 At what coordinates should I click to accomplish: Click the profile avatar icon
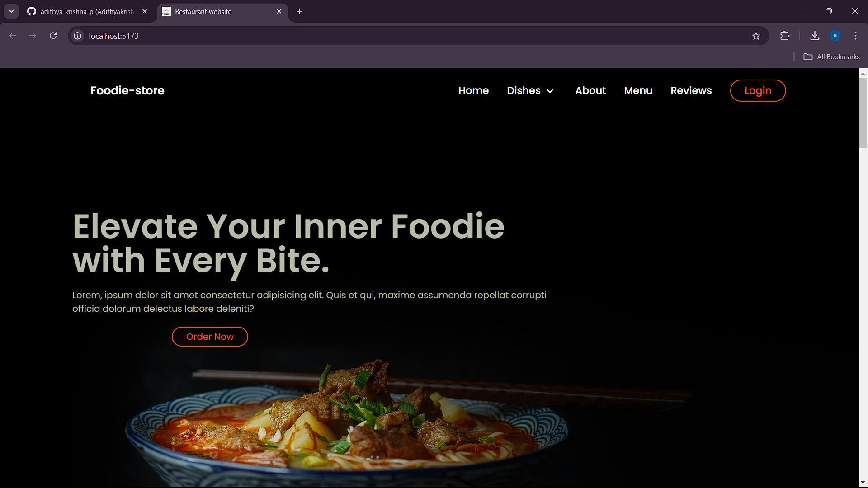(x=835, y=36)
